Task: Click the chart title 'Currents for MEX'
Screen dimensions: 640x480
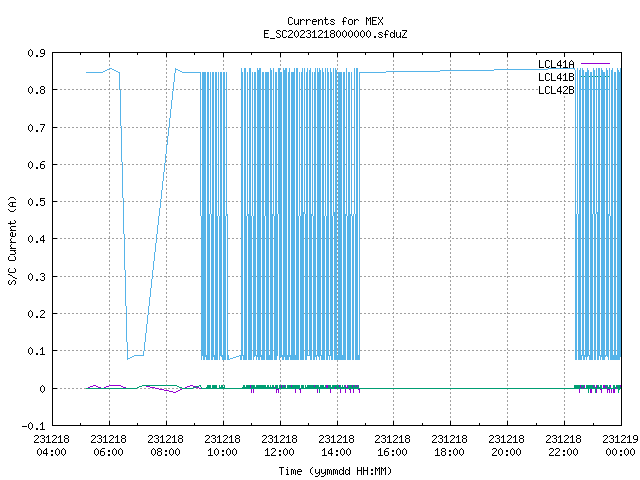Action: pyautogui.click(x=335, y=21)
